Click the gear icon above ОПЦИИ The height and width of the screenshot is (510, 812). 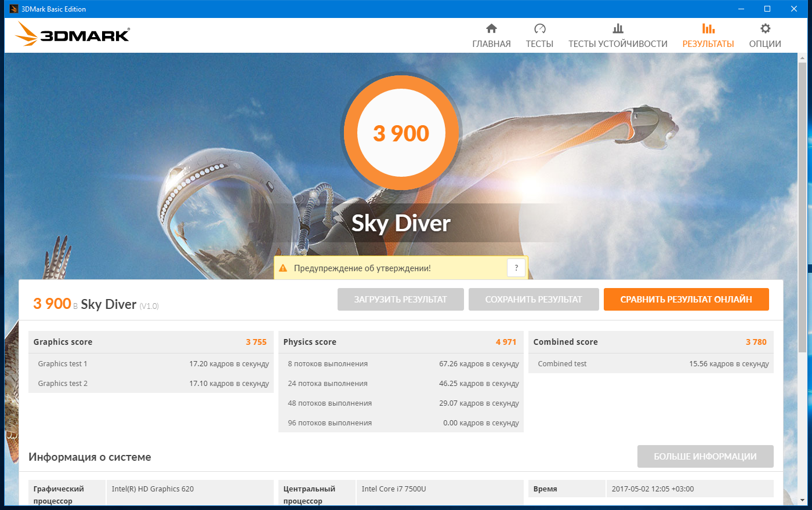765,28
